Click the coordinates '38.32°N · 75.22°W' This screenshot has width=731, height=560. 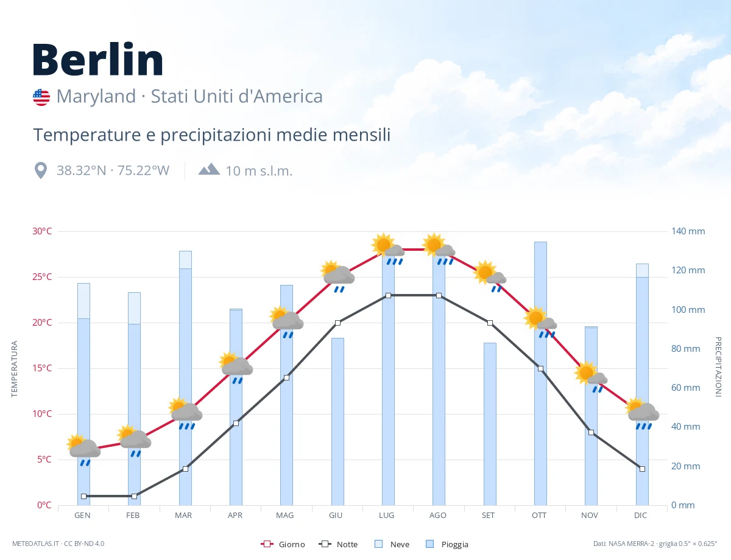pos(113,170)
